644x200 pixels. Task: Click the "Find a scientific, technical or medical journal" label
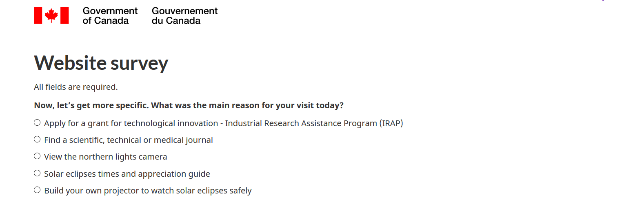[x=128, y=140]
